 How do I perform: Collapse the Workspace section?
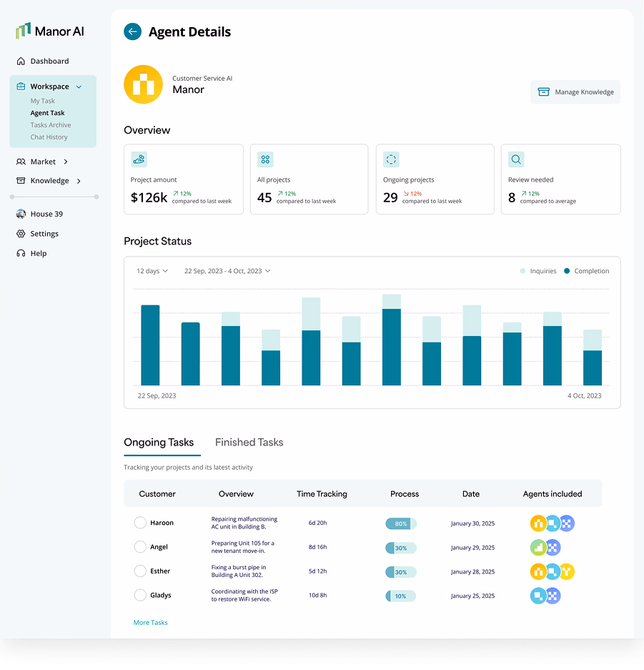[78, 86]
